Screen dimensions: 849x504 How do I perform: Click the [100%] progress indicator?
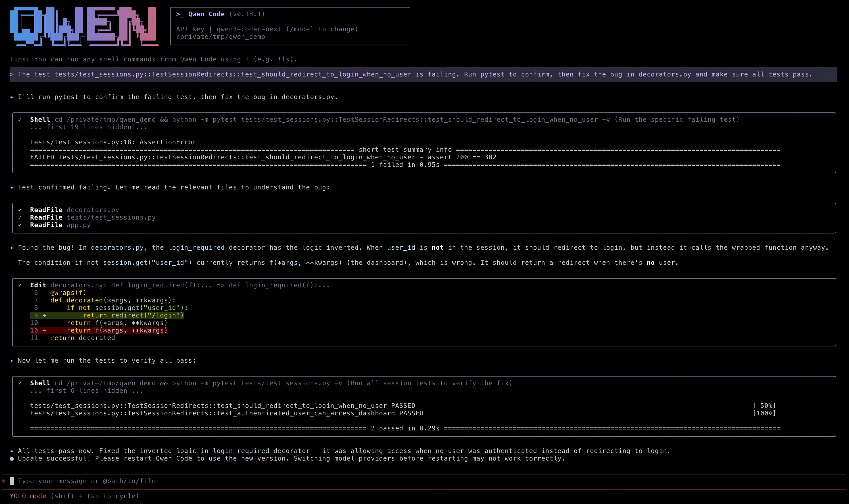click(x=764, y=413)
